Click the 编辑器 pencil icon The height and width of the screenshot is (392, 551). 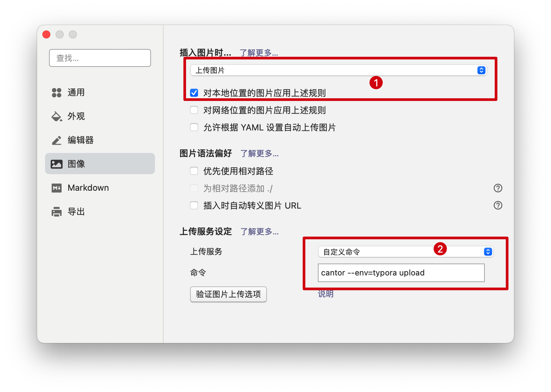pyautogui.click(x=57, y=140)
